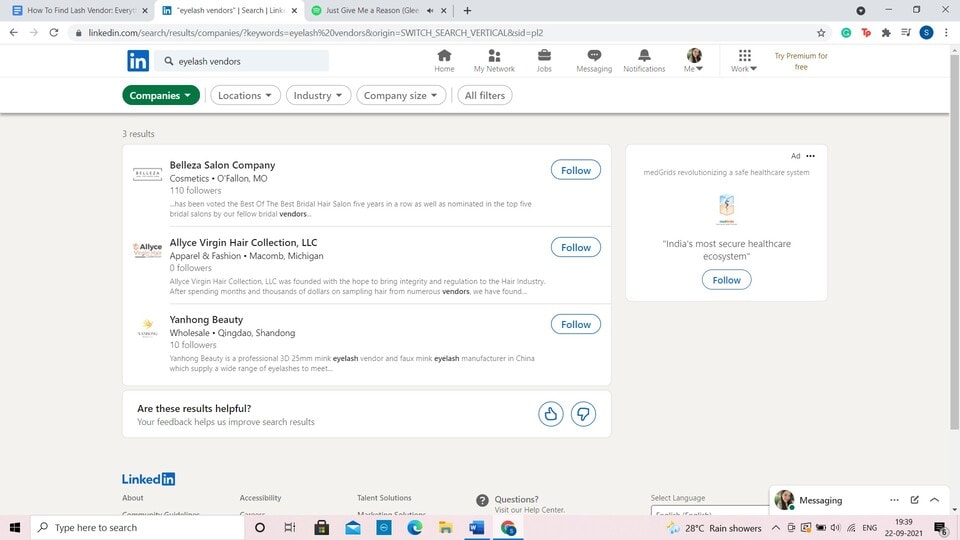The image size is (960, 540).
Task: Open the Home icon in LinkedIn nav
Action: coord(444,61)
